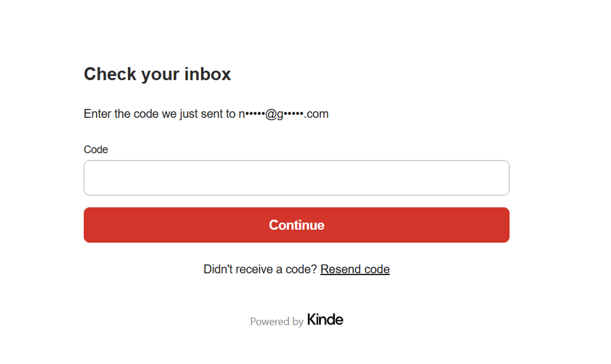Focus the empty verification code textbox

(296, 178)
